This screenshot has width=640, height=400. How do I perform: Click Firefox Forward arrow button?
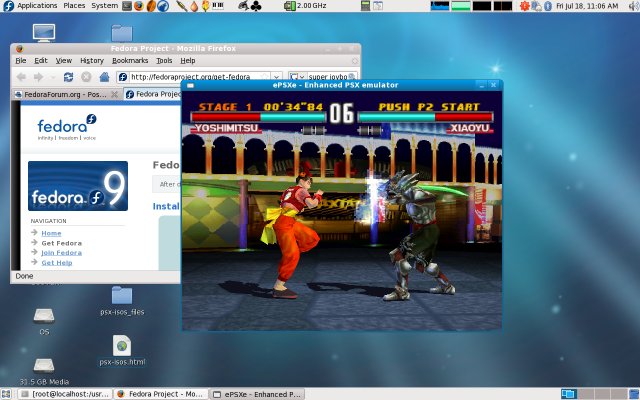point(38,77)
